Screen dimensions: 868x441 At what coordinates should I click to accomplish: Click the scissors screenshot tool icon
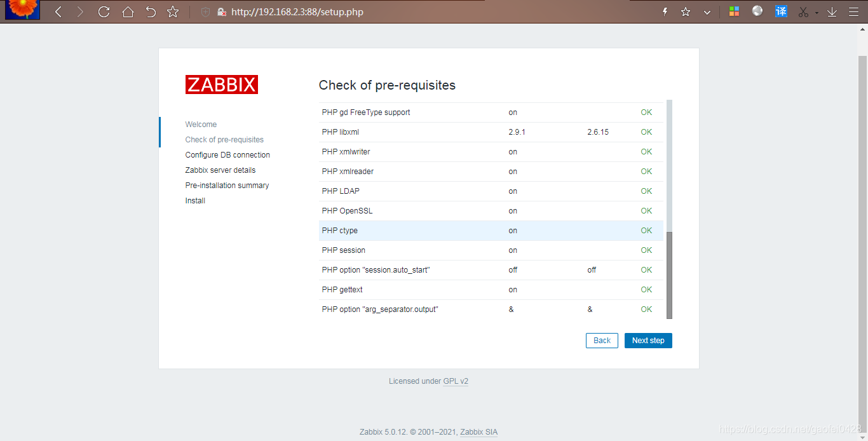click(x=803, y=11)
